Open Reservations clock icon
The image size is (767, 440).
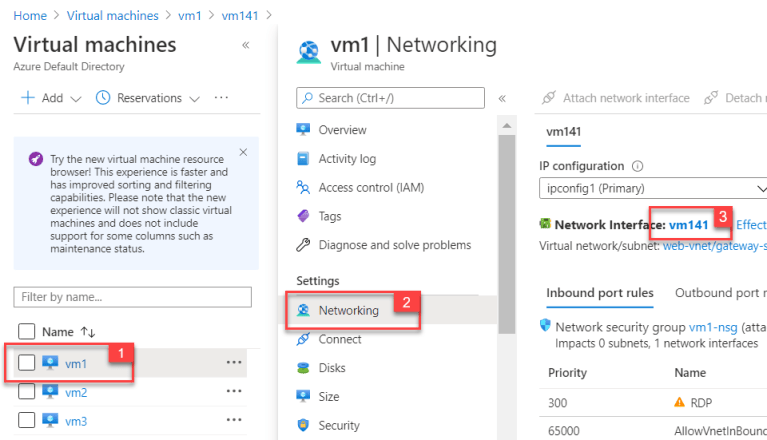pyautogui.click(x=103, y=98)
